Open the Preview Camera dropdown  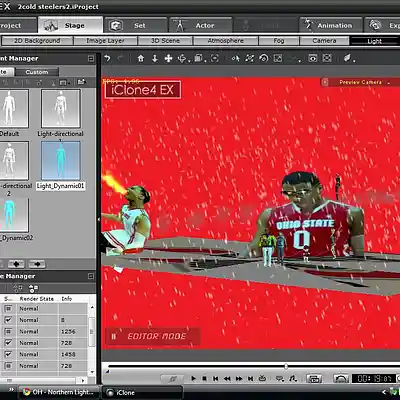pyautogui.click(x=360, y=82)
